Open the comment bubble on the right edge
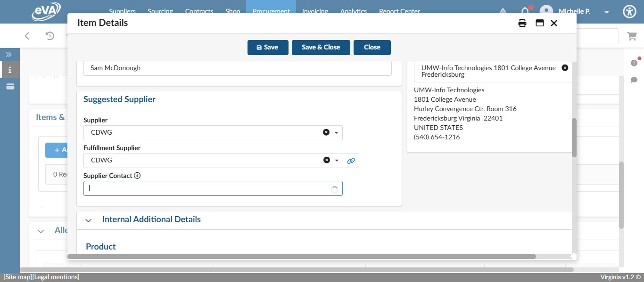644x282 pixels. 634,80
